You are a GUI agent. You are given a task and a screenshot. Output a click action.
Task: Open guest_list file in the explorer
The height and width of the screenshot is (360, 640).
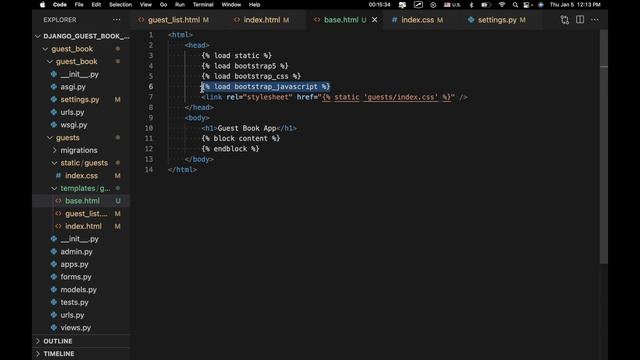click(x=86, y=214)
